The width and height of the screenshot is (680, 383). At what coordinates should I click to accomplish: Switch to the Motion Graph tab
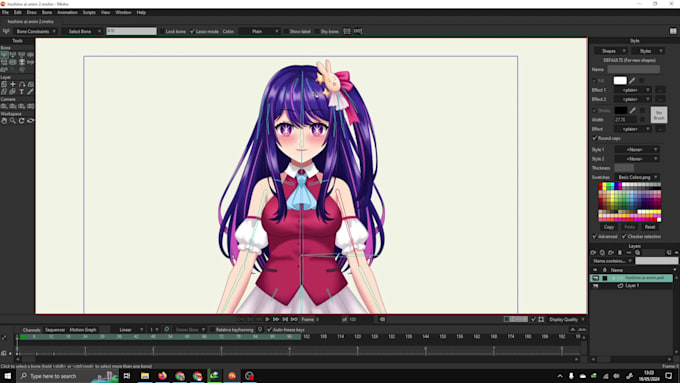(83, 330)
